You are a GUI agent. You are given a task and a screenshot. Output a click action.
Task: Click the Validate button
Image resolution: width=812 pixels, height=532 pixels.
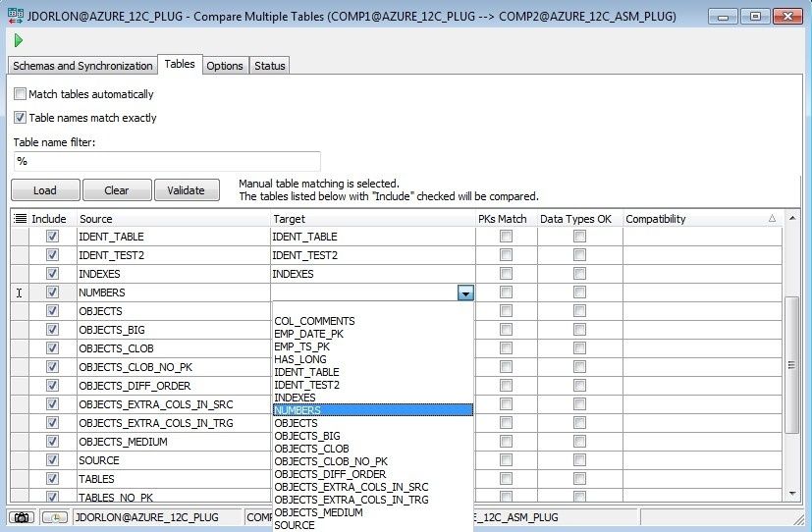[x=186, y=190]
